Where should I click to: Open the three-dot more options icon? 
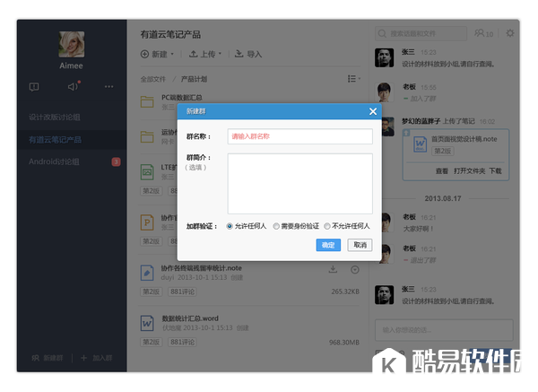tap(108, 86)
